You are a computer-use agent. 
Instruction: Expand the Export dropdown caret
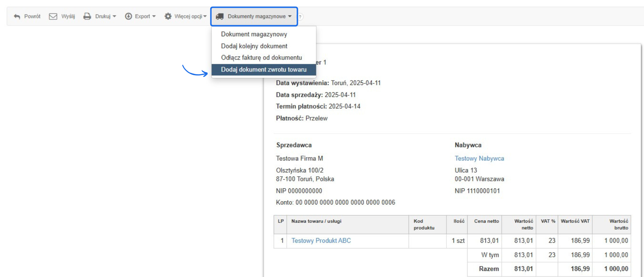154,16
